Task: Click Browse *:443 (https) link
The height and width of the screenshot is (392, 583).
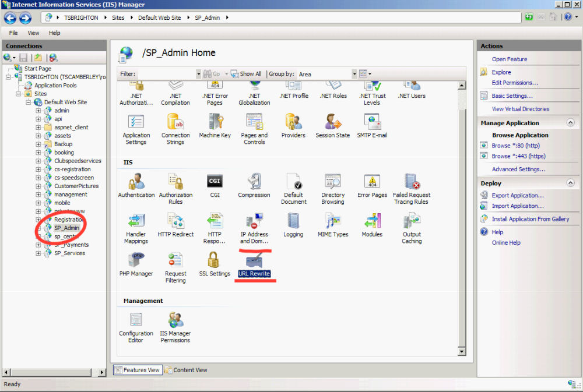Action: pos(518,156)
